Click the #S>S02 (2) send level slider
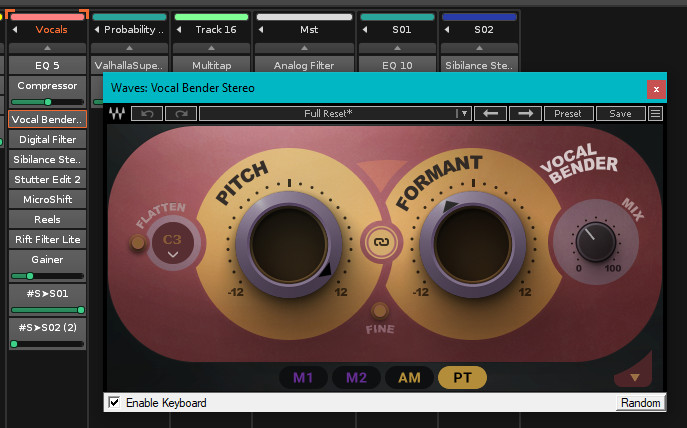Screen dimensions: 687x428 pyautogui.click(x=47, y=344)
